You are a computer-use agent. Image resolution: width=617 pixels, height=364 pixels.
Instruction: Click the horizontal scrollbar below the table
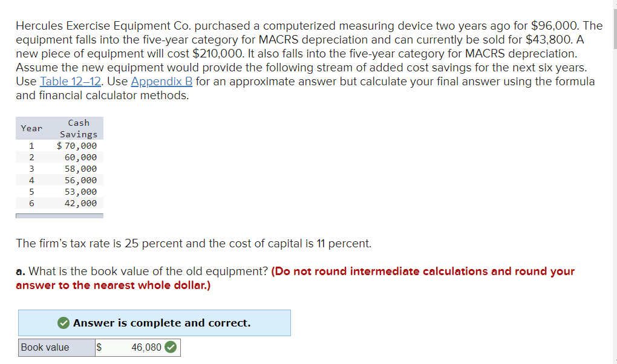click(x=59, y=215)
